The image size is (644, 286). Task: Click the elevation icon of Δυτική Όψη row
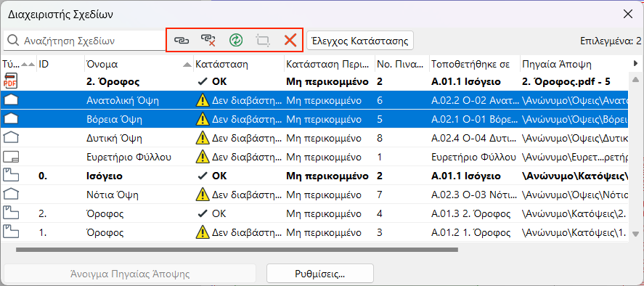coord(11,138)
